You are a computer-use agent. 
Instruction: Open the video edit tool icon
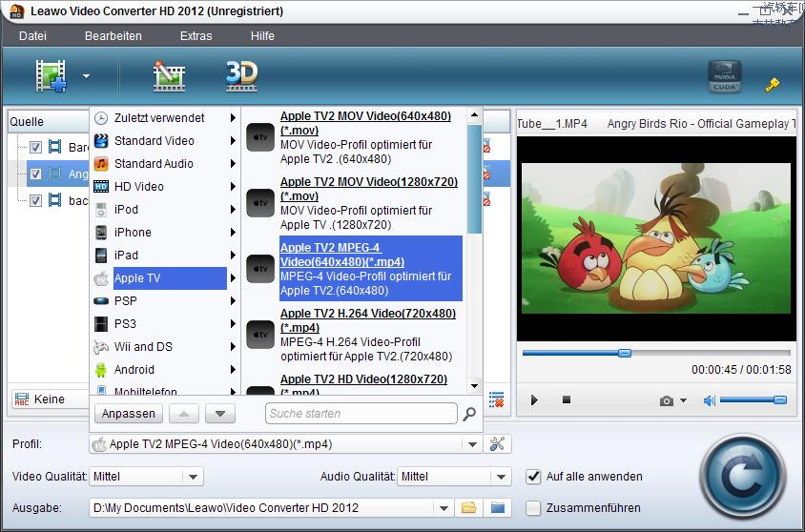(x=169, y=76)
